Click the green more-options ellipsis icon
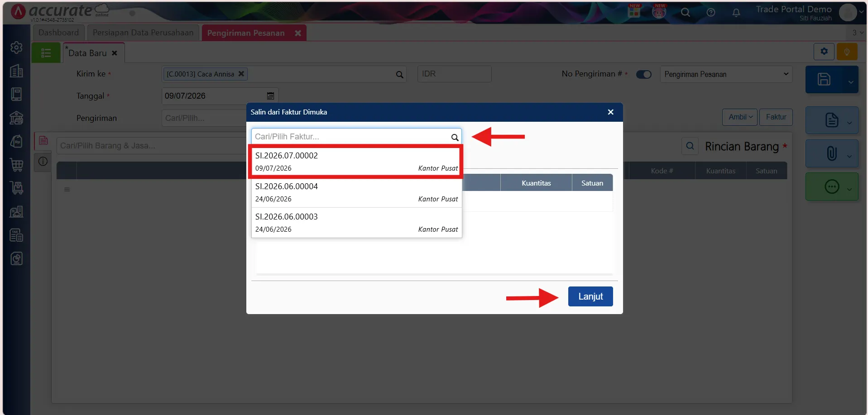The width and height of the screenshot is (868, 415). click(832, 186)
